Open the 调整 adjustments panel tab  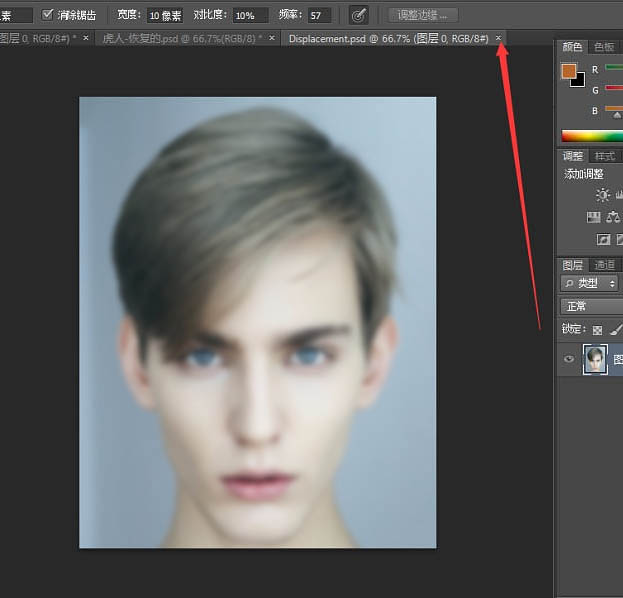pos(573,156)
